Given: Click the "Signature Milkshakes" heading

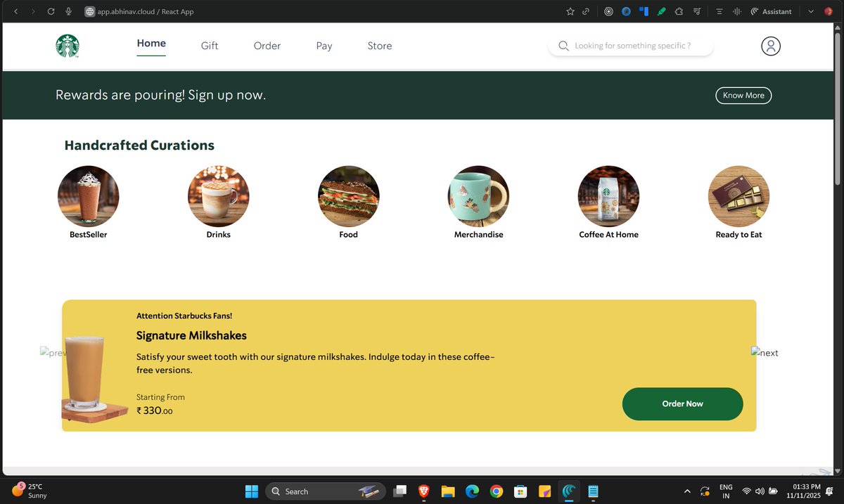Looking at the screenshot, I should (191, 336).
